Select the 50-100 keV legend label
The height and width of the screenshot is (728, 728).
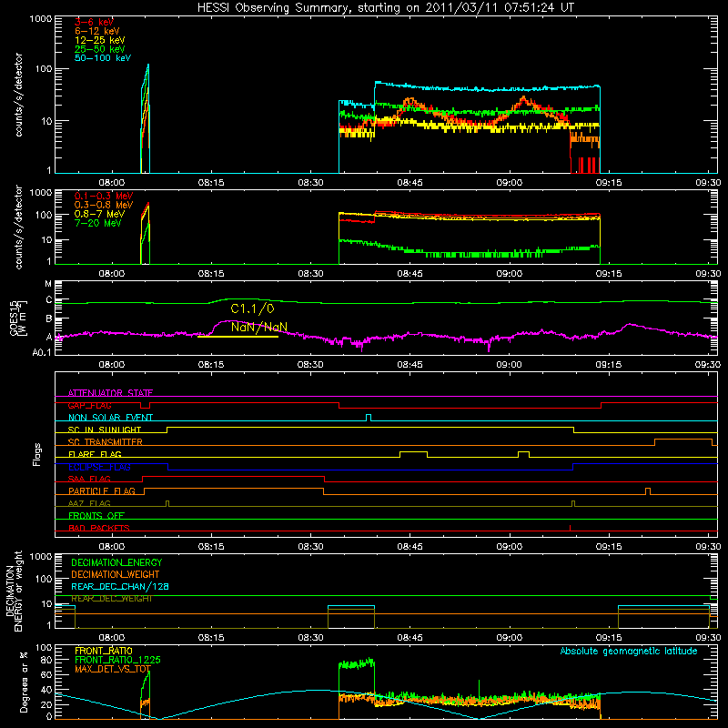pos(103,58)
